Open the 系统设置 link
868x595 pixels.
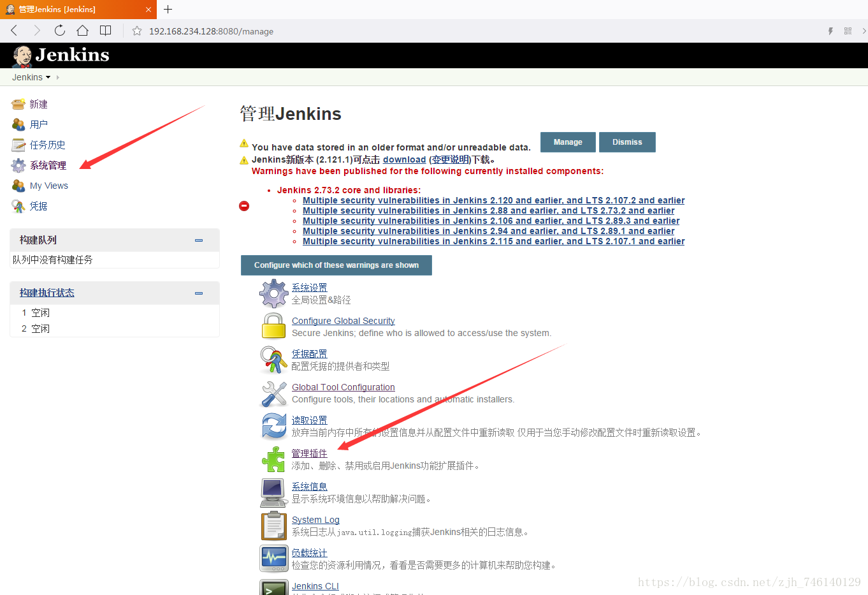(309, 288)
